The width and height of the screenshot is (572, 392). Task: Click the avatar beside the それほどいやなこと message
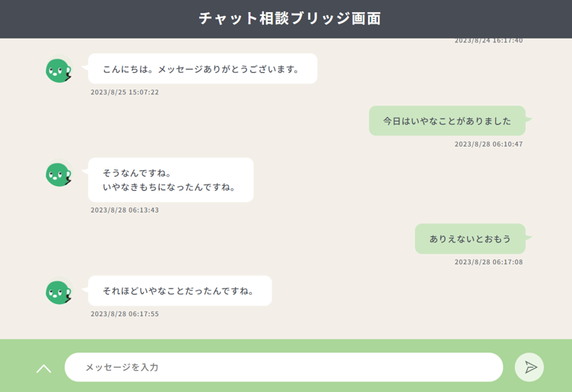[58, 292]
